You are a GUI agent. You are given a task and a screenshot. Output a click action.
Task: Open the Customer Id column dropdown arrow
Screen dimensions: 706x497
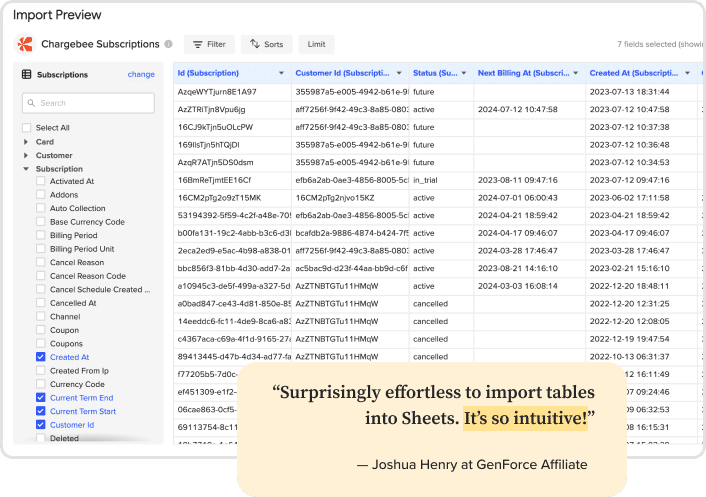click(x=399, y=73)
